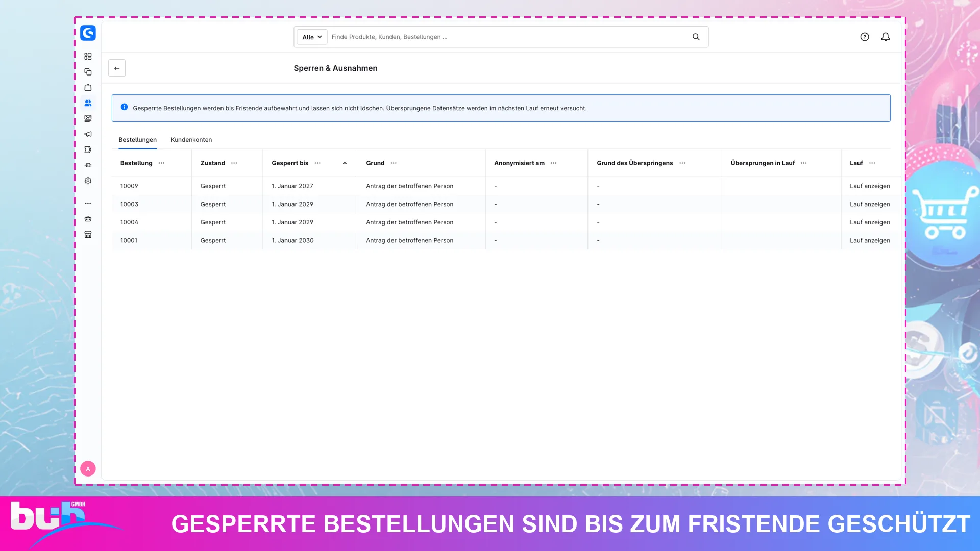The height and width of the screenshot is (551, 980).
Task: Click the info icon in the banner
Action: (124, 107)
